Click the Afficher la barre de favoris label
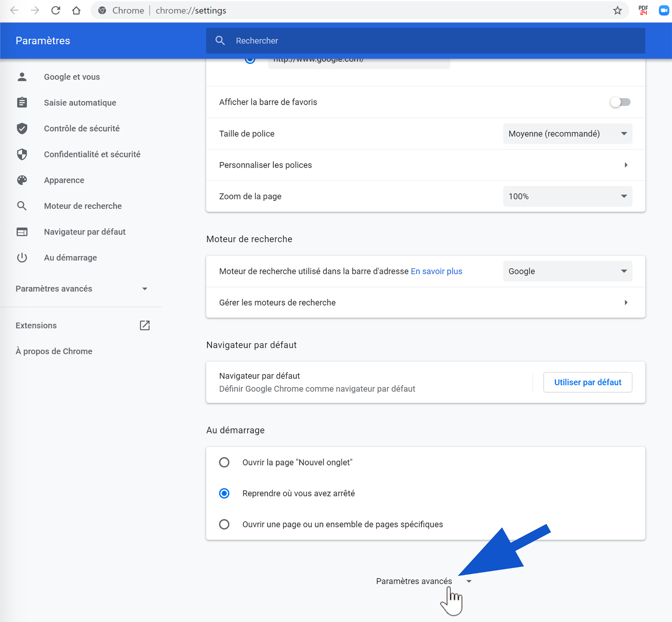 click(268, 102)
